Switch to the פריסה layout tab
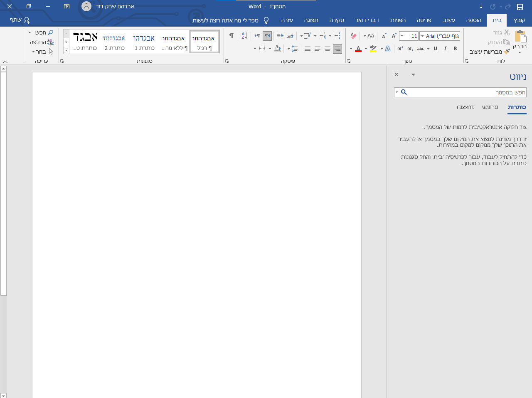Viewport: 532px width, 398px height. (x=424, y=20)
